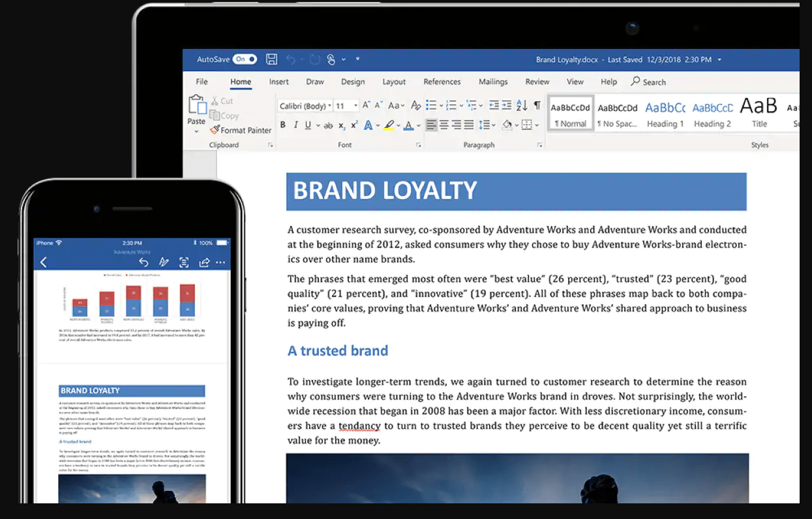
Task: Switch to the Draw tab
Action: tap(315, 82)
